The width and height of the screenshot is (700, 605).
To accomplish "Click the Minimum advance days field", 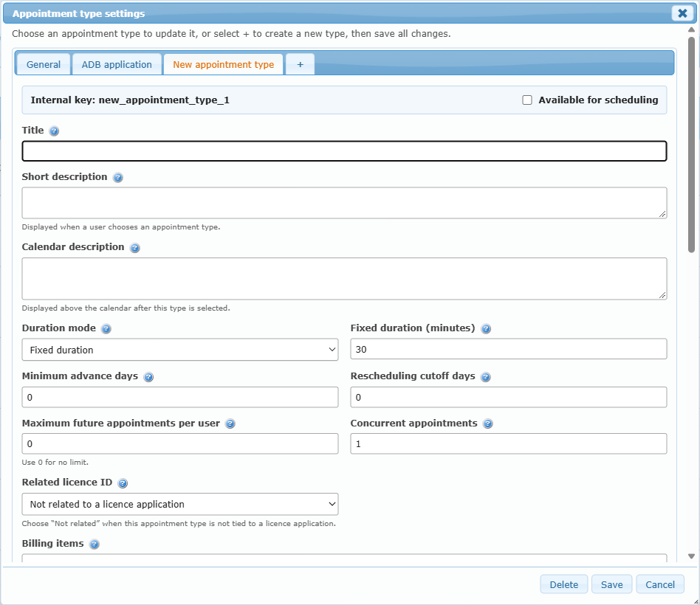I will click(x=180, y=397).
